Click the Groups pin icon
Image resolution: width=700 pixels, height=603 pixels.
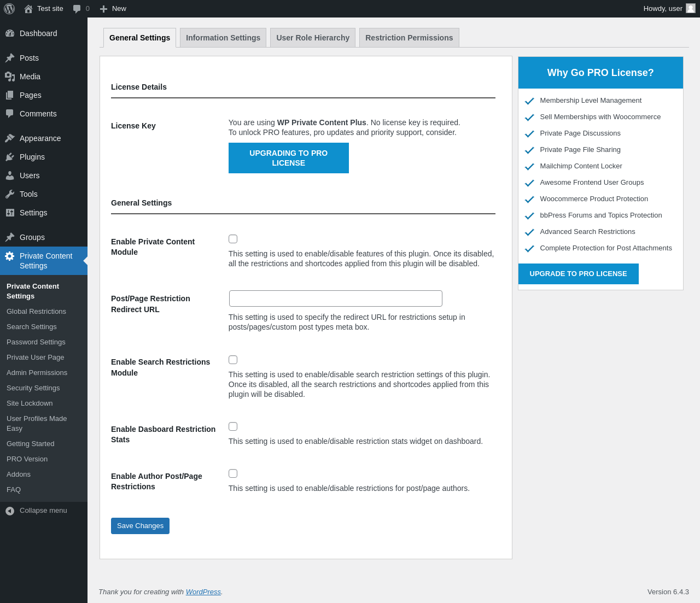pos(10,237)
